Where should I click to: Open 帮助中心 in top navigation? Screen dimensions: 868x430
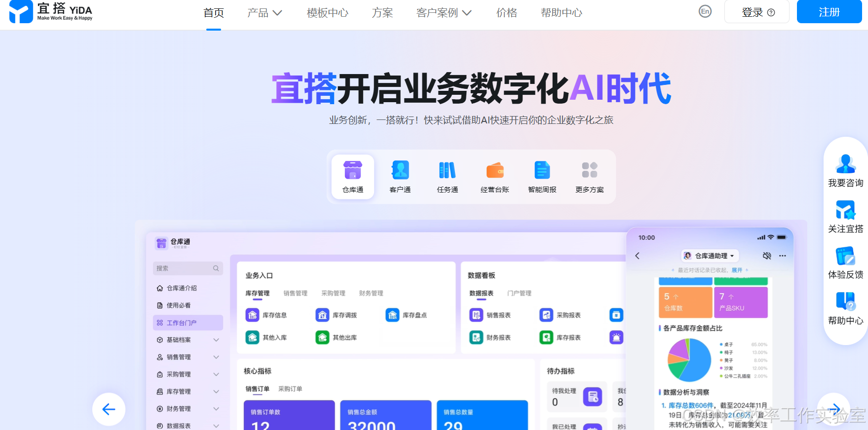pos(562,13)
